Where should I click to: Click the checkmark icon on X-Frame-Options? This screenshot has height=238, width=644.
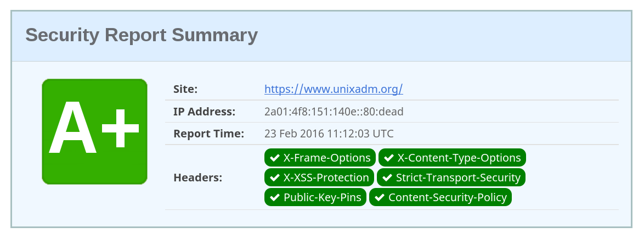click(x=274, y=158)
